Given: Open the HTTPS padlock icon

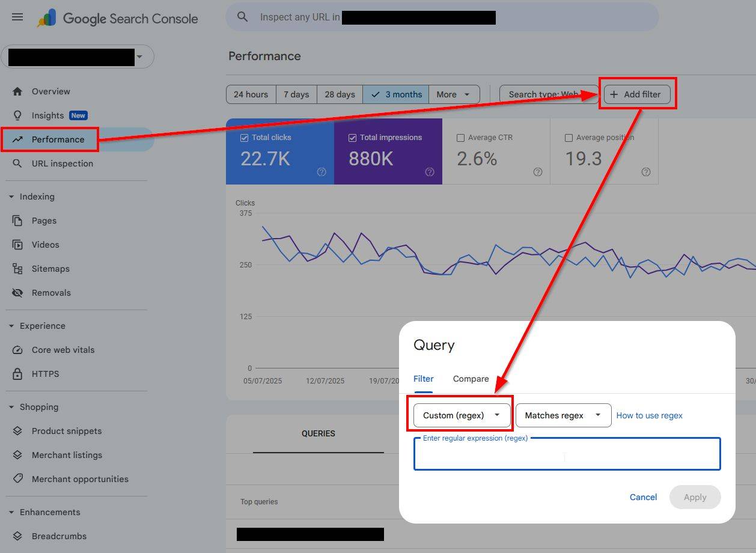Looking at the screenshot, I should coord(17,374).
